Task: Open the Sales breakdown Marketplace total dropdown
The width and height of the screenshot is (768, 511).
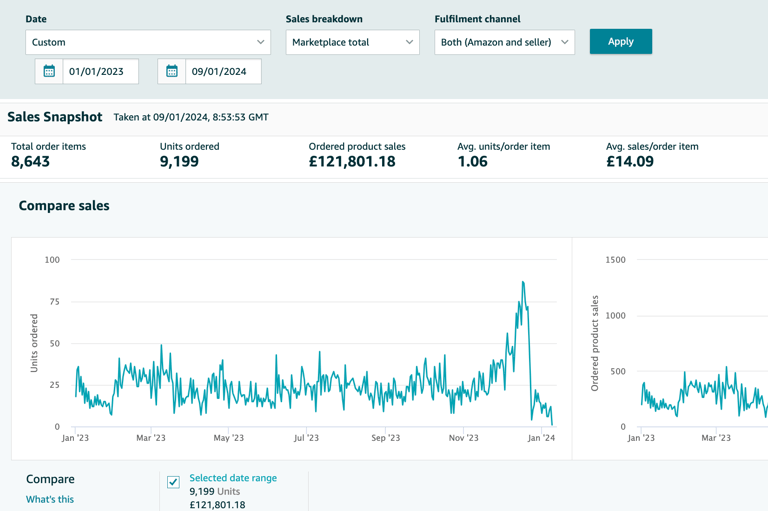Action: click(352, 42)
